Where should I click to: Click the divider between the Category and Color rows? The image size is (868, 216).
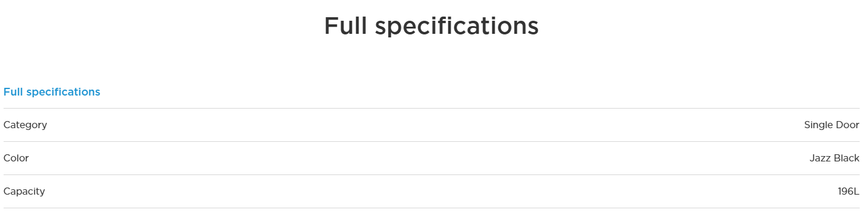pos(431,142)
